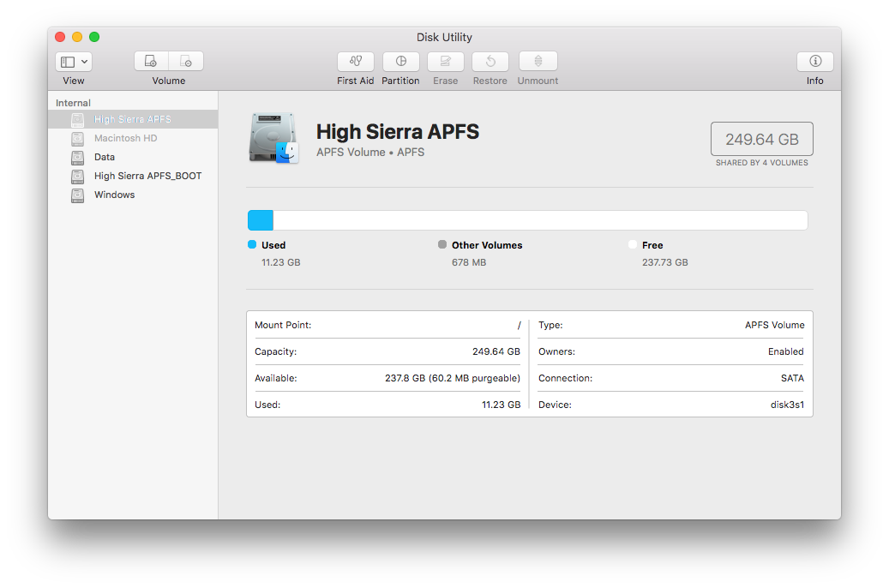
Task: Open the View sidebar dropdown
Action: point(74,62)
